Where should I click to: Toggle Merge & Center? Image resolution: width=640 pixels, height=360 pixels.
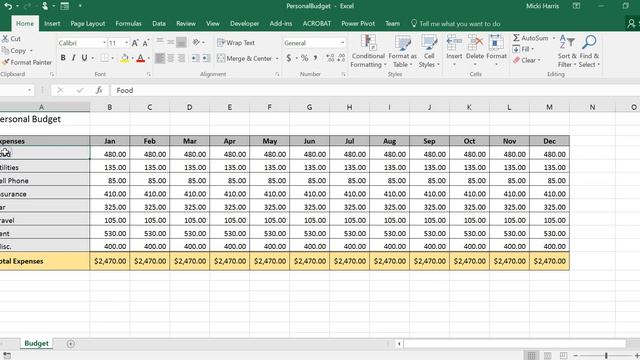click(244, 58)
